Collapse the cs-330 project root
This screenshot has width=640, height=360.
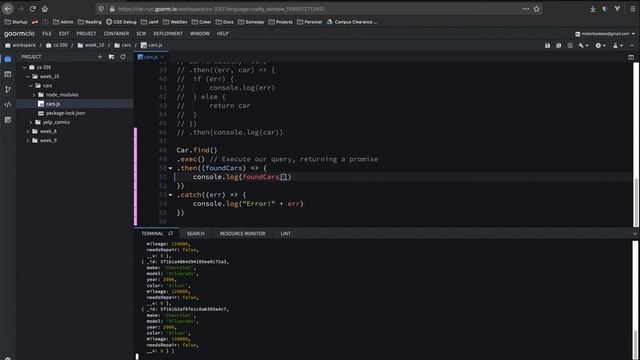click(x=24, y=67)
